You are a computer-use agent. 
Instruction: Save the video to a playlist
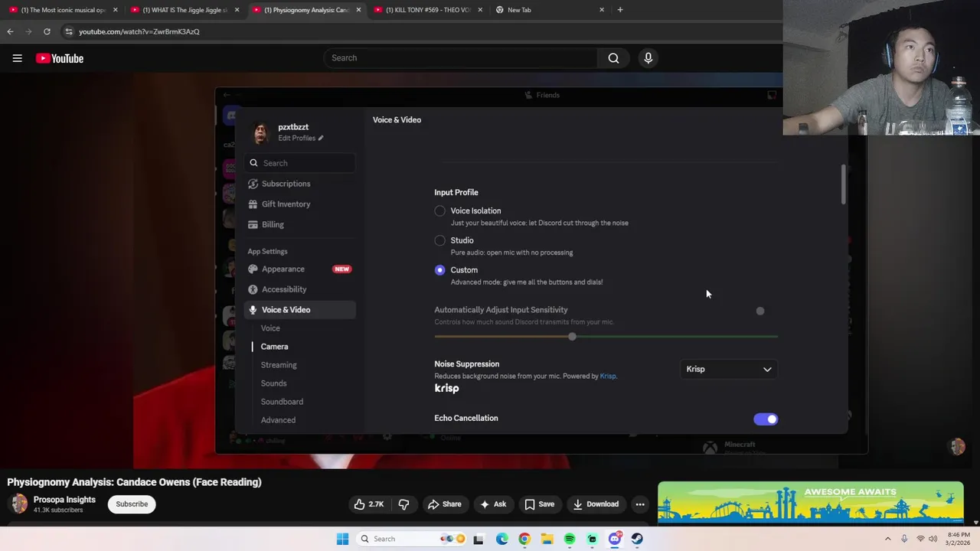point(539,504)
